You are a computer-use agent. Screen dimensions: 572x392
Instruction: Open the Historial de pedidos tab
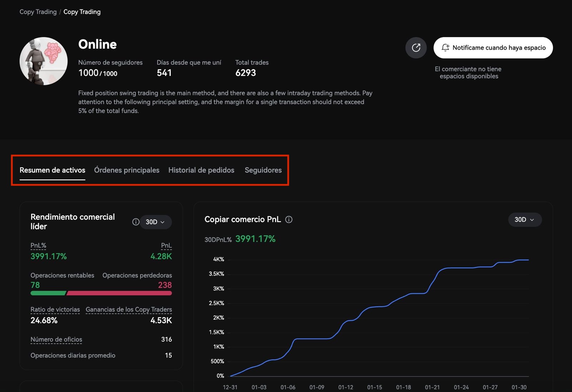(x=201, y=170)
